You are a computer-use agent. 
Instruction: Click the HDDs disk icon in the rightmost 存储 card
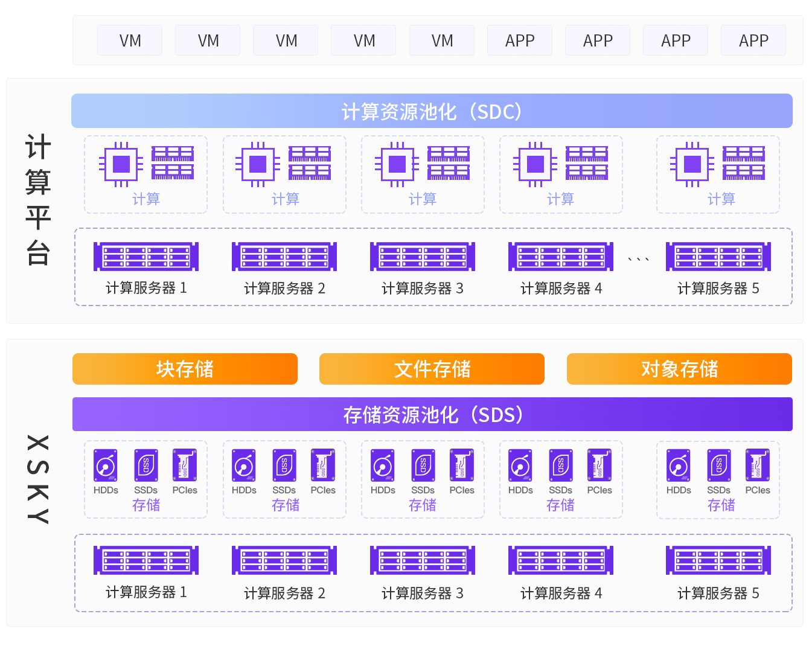[x=679, y=466]
